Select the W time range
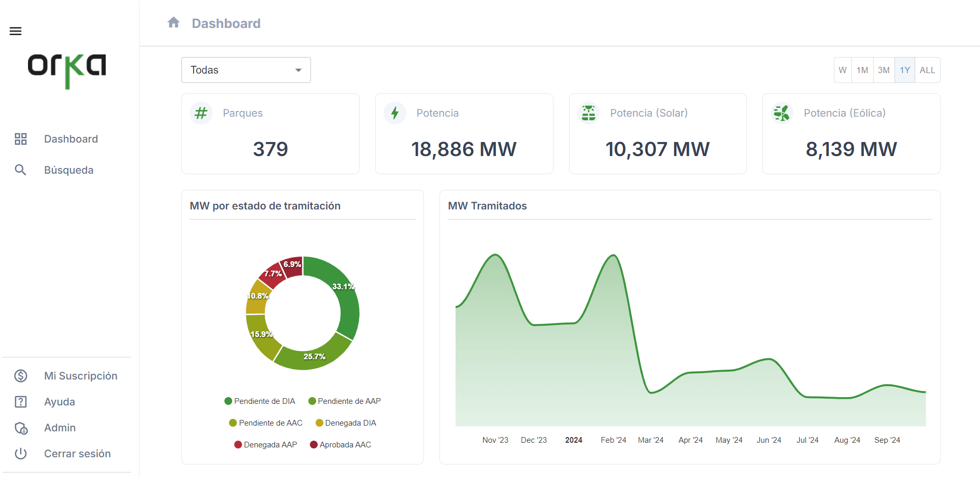The height and width of the screenshot is (478, 980). pyautogui.click(x=843, y=70)
